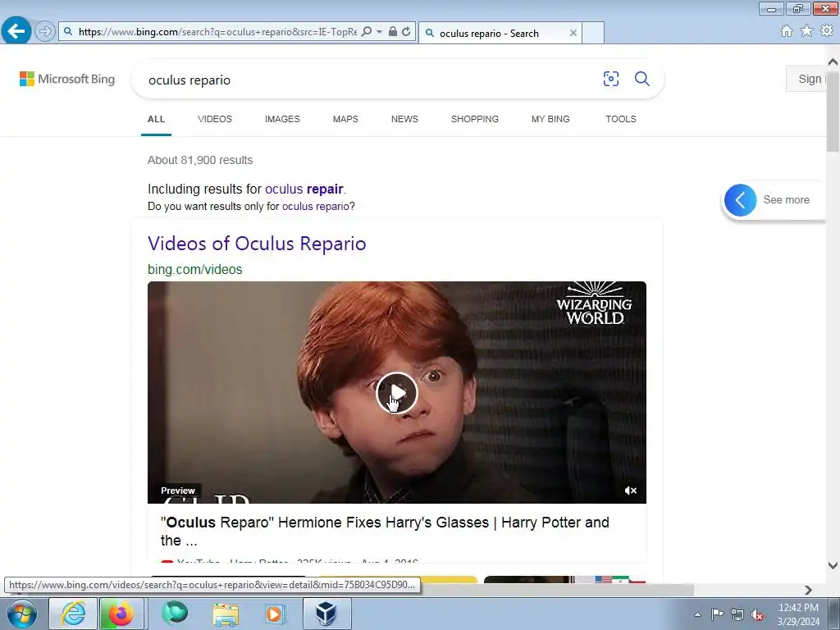Expand the 'See more' side panel chevron
The image size is (840, 630).
[741, 200]
